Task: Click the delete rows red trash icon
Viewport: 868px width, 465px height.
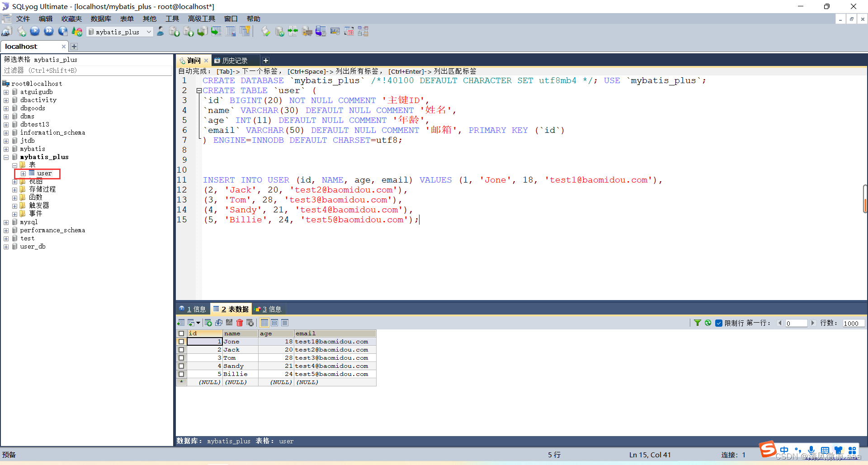Action: click(x=240, y=323)
